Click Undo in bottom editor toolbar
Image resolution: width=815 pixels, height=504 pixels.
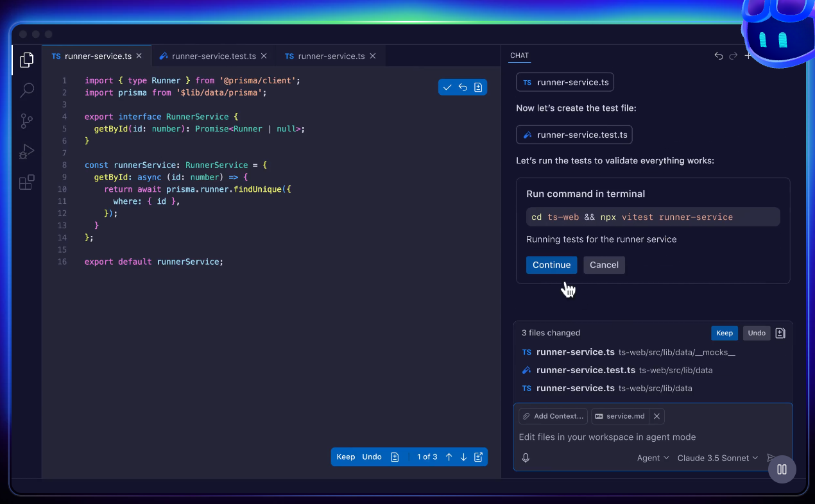click(x=372, y=457)
